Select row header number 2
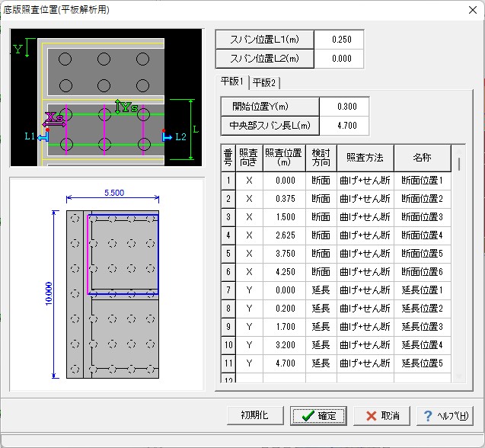The width and height of the screenshot is (485, 448). coord(228,199)
